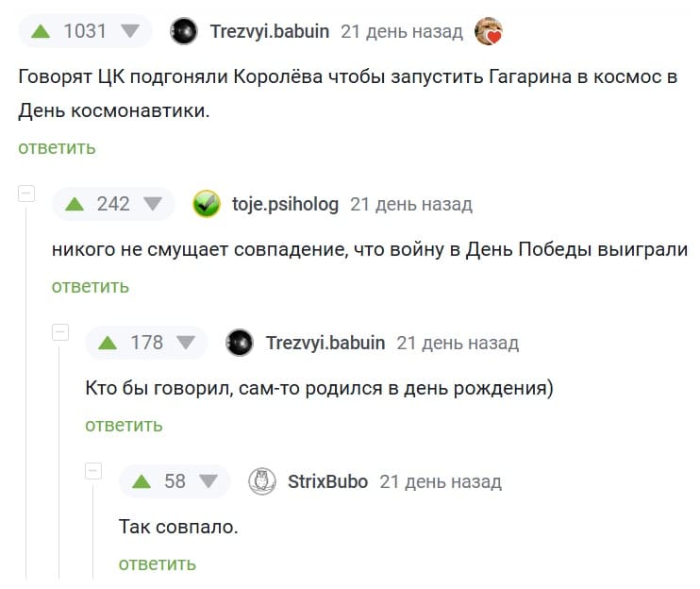
Task: Downvote the comment rated 1031
Action: [130, 31]
